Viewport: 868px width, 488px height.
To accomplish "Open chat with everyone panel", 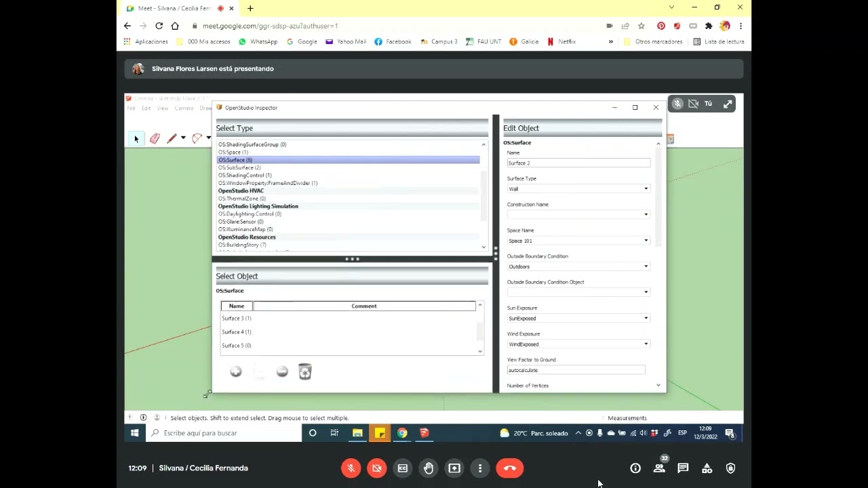I will [683, 468].
